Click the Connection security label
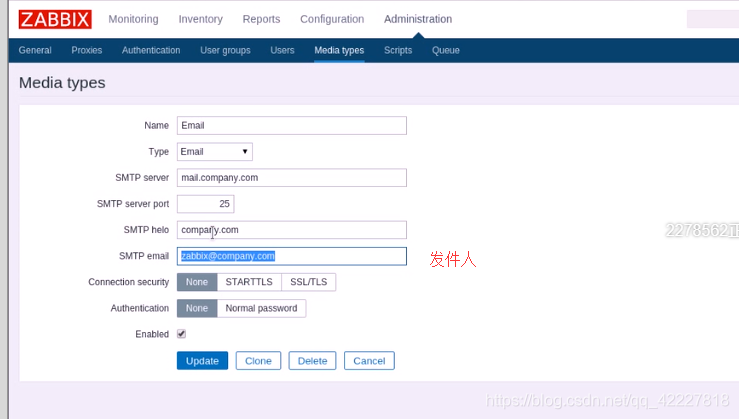Viewport: 739px width, 419px height. (129, 282)
